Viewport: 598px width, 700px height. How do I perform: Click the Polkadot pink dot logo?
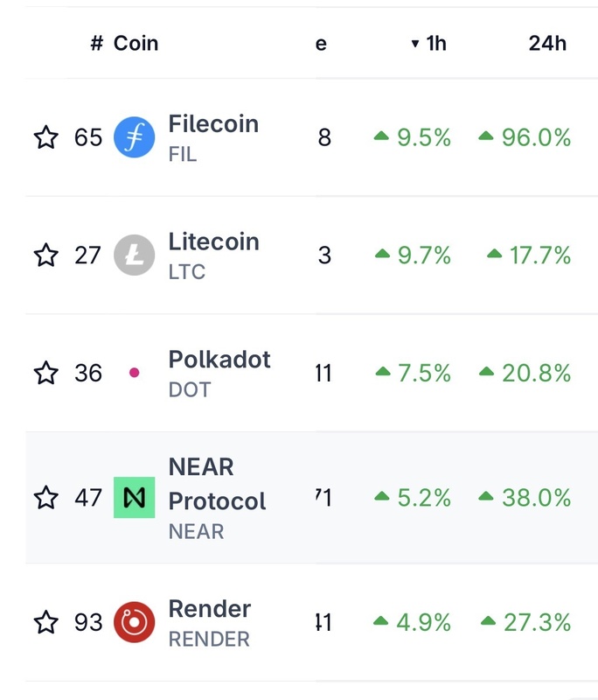135,373
